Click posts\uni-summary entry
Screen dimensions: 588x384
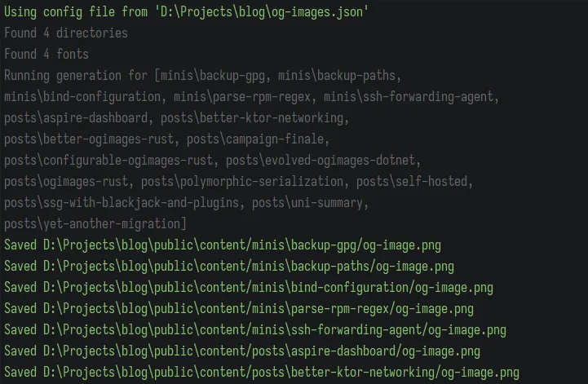(x=312, y=202)
